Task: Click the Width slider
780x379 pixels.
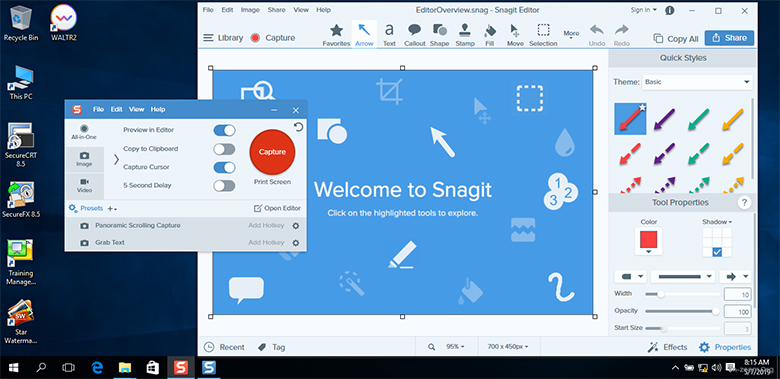Action: click(682, 294)
